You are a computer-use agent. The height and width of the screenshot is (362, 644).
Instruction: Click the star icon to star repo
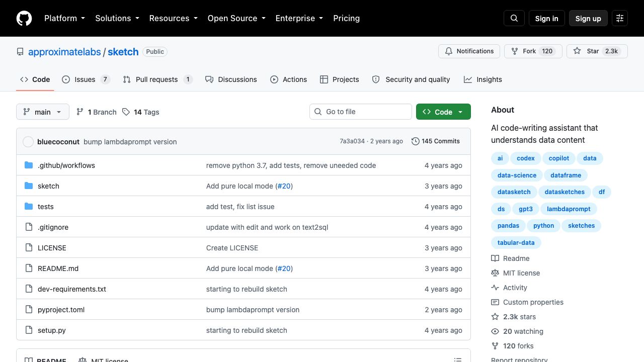[x=577, y=51]
